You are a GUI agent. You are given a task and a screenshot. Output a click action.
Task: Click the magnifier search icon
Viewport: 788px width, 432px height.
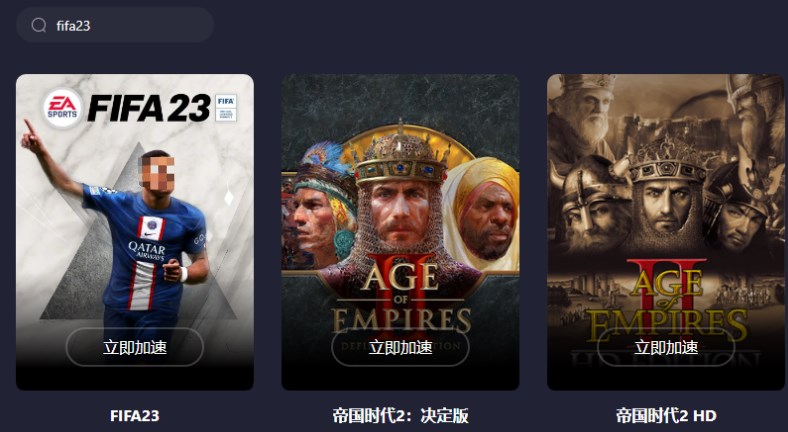39,25
